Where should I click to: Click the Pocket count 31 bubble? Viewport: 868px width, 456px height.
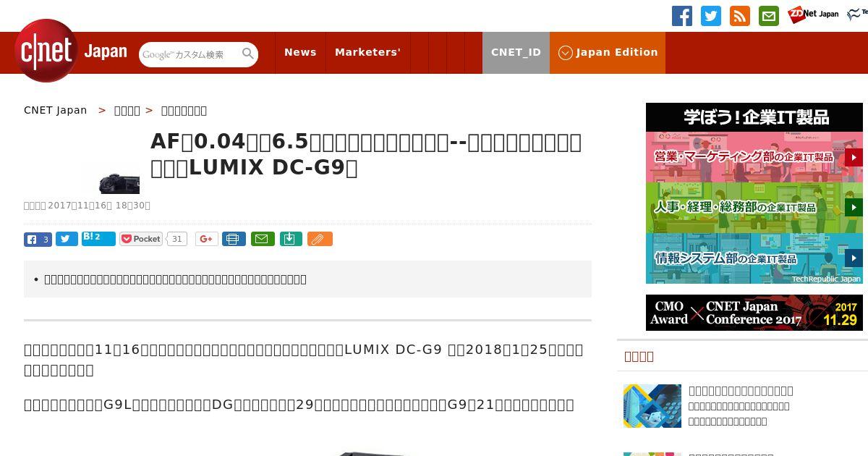(176, 239)
